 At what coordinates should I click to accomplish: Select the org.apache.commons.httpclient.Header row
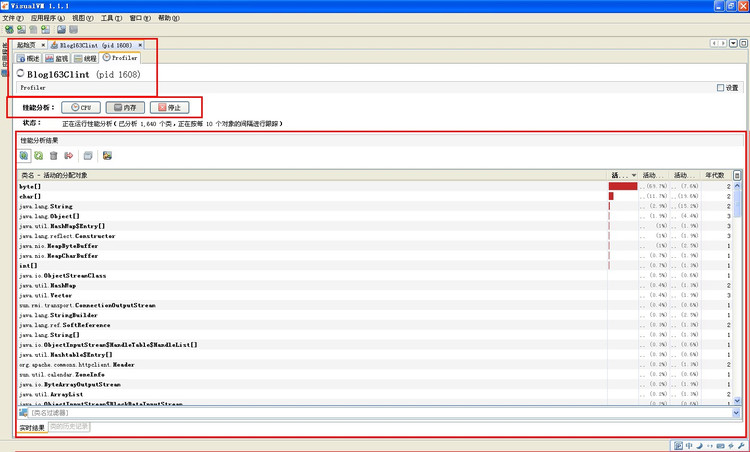(375, 364)
